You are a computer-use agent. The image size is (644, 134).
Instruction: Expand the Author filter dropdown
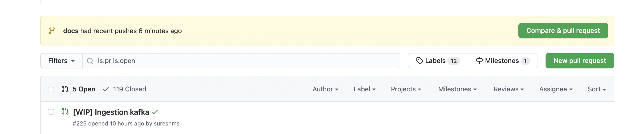pyautogui.click(x=325, y=89)
